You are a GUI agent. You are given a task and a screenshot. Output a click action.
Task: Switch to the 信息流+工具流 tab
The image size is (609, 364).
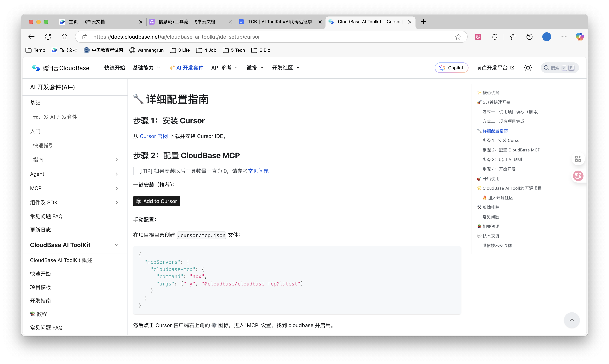(x=191, y=22)
